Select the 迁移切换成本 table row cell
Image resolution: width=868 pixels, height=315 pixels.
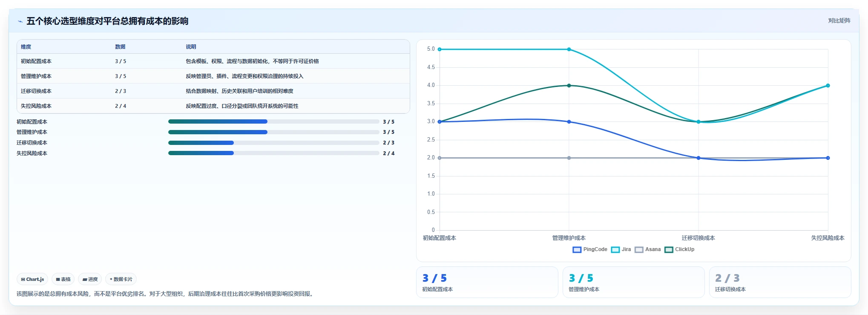point(36,91)
